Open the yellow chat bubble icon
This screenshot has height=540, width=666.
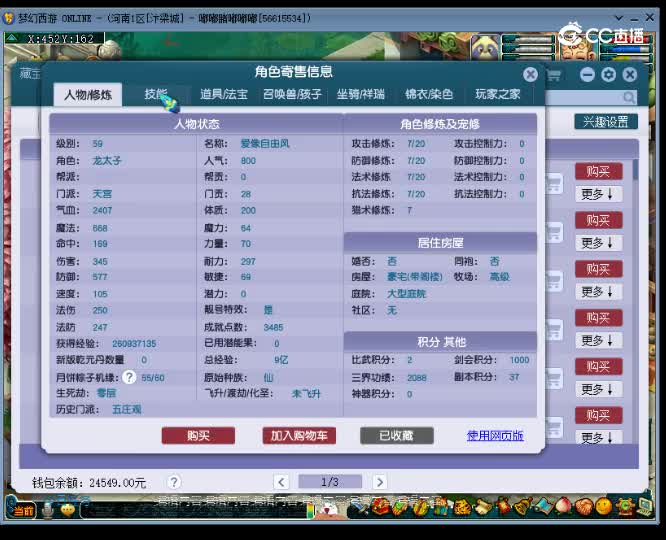[x=68, y=510]
